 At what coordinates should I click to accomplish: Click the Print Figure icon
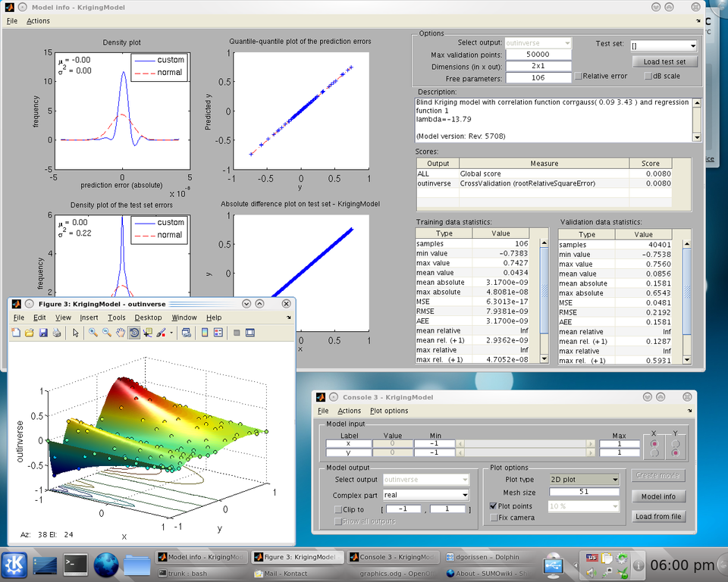tap(56, 332)
